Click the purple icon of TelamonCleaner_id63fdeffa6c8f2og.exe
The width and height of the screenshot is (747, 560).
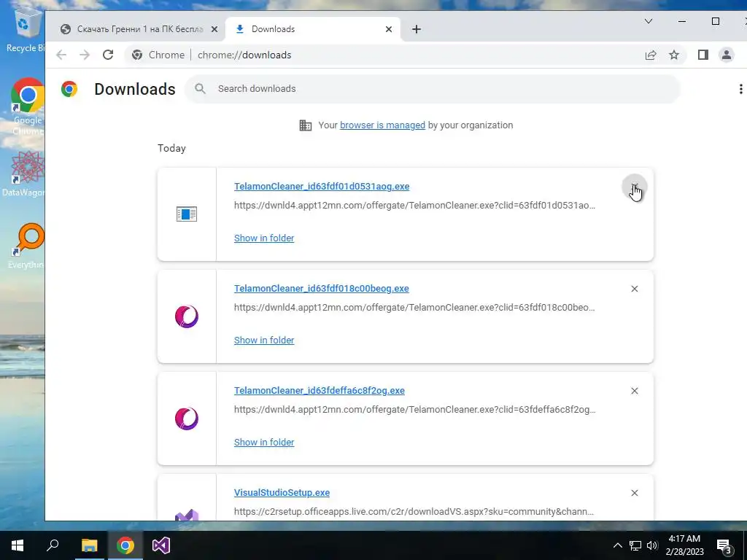point(186,419)
